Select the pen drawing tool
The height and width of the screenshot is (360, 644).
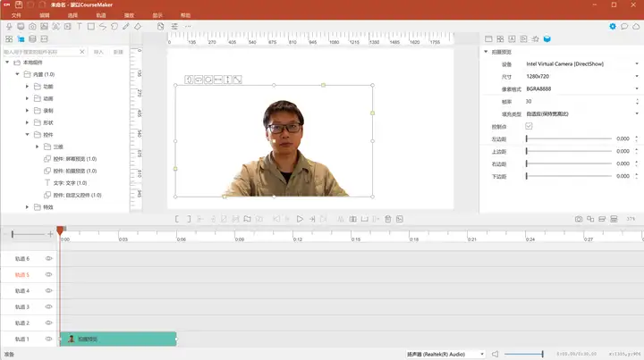click(126, 26)
